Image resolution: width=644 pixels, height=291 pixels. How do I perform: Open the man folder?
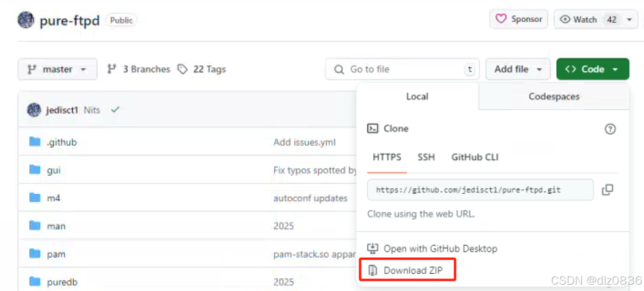(56, 226)
